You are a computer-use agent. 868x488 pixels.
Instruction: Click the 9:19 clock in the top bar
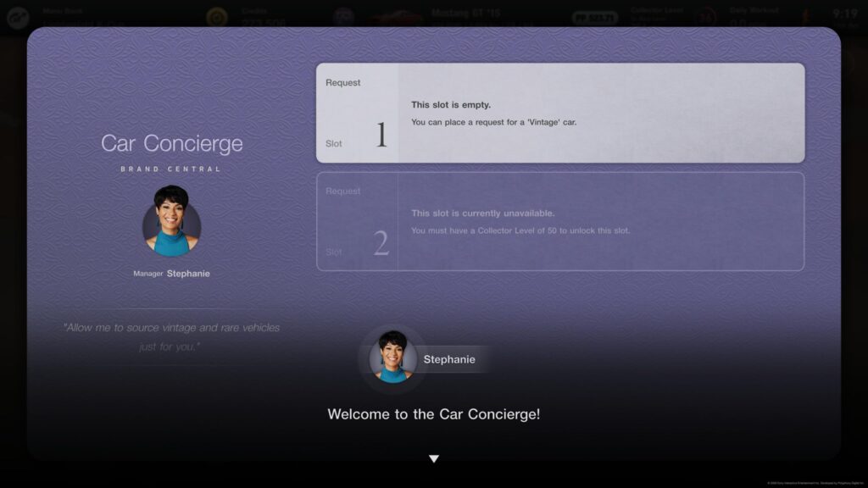pyautogui.click(x=845, y=14)
